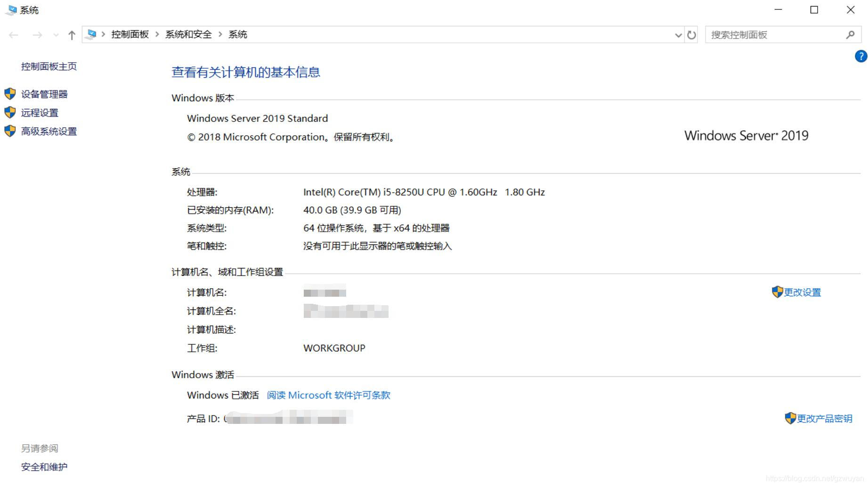Close the 系统 window
This screenshot has width=868, height=487.
pos(850,9)
